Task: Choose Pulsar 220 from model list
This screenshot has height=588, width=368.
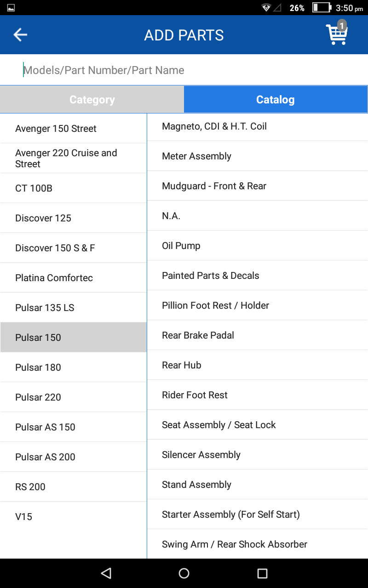Action: tap(74, 397)
